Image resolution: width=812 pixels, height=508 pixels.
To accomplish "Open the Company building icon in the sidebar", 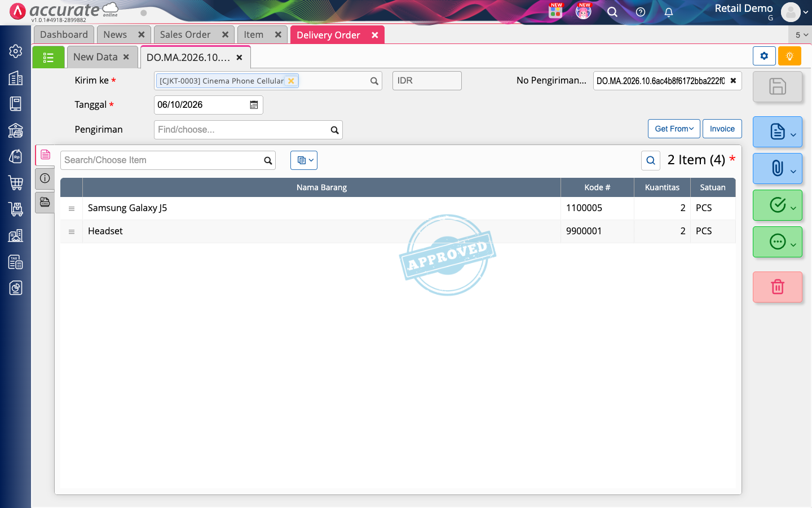I will 16,78.
